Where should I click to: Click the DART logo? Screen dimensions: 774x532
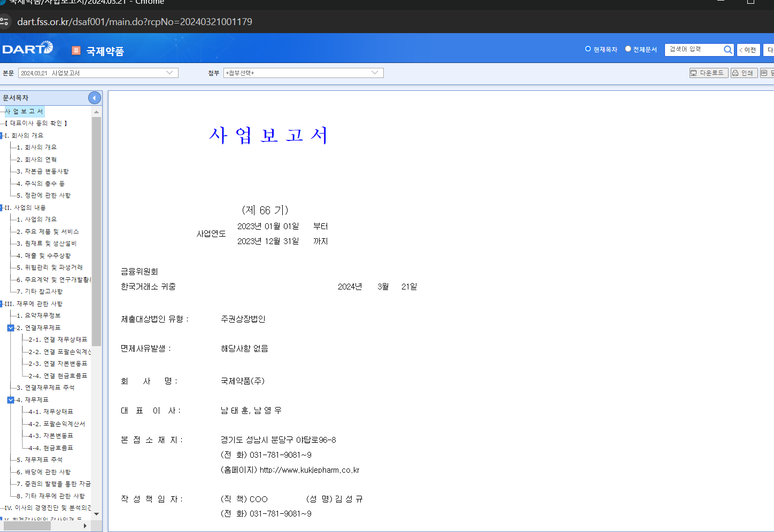[x=28, y=48]
